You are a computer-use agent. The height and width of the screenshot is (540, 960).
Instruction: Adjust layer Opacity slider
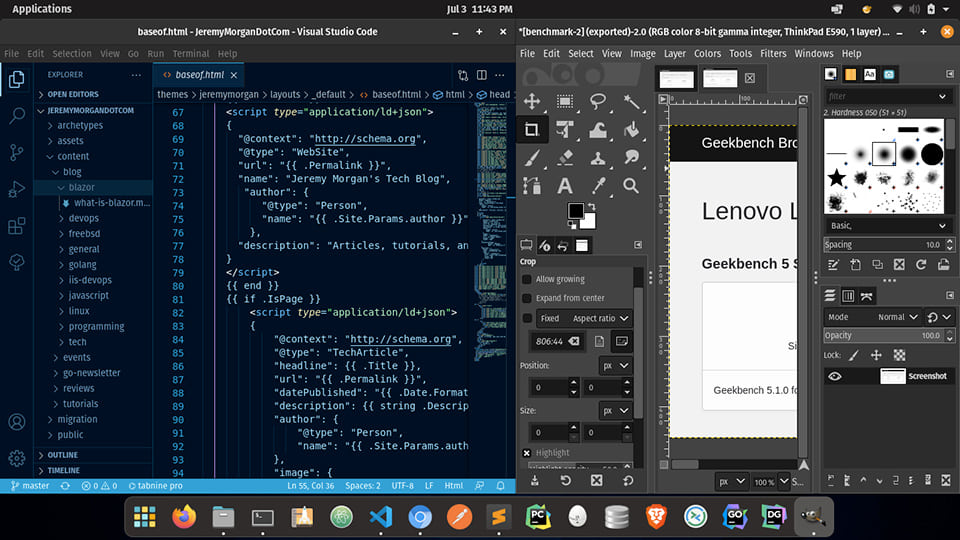883,336
